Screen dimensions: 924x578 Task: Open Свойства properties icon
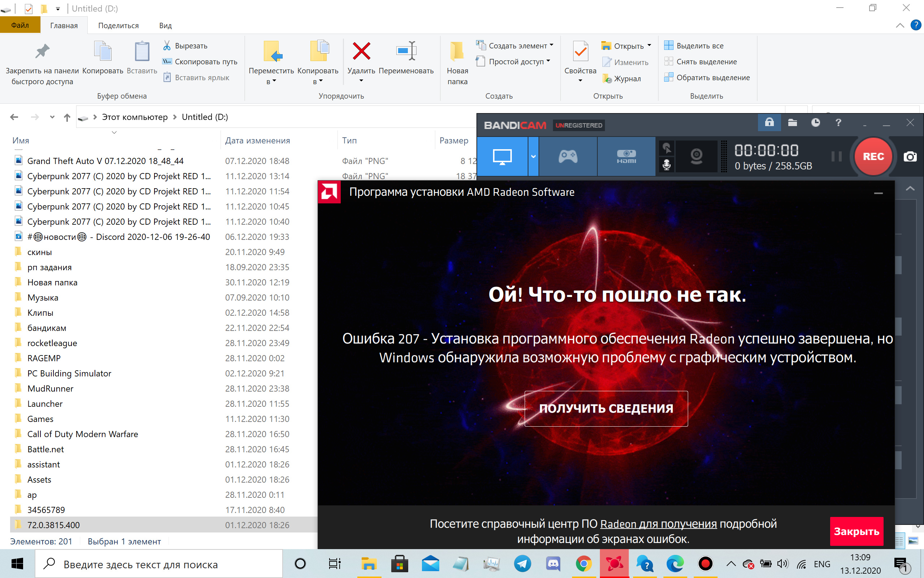point(580,51)
